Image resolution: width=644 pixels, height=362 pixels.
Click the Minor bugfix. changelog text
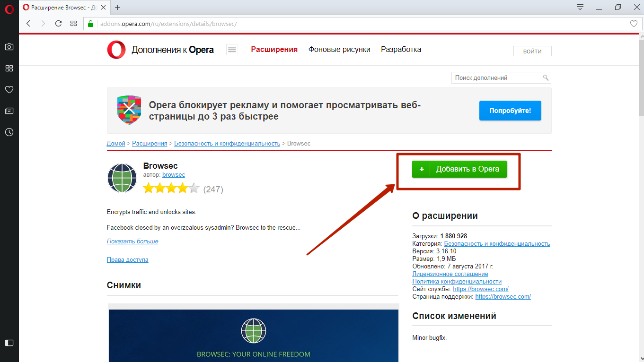click(x=430, y=338)
